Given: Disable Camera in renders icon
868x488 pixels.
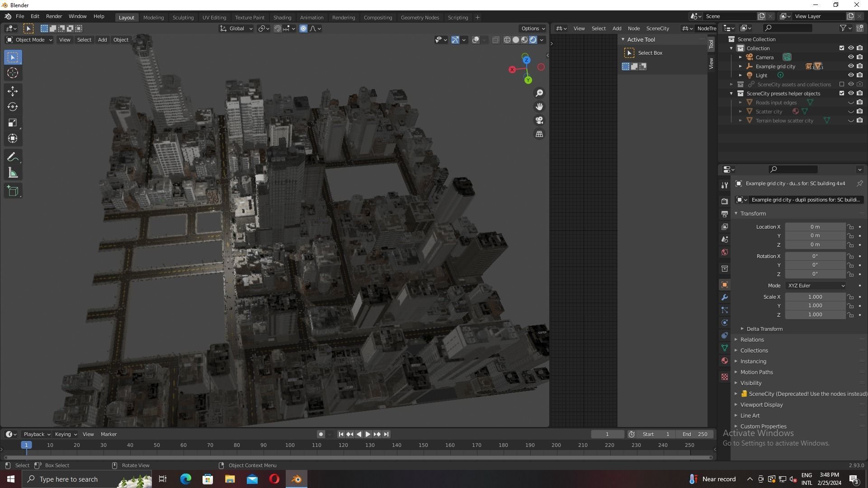Looking at the screenshot, I should [x=859, y=57].
